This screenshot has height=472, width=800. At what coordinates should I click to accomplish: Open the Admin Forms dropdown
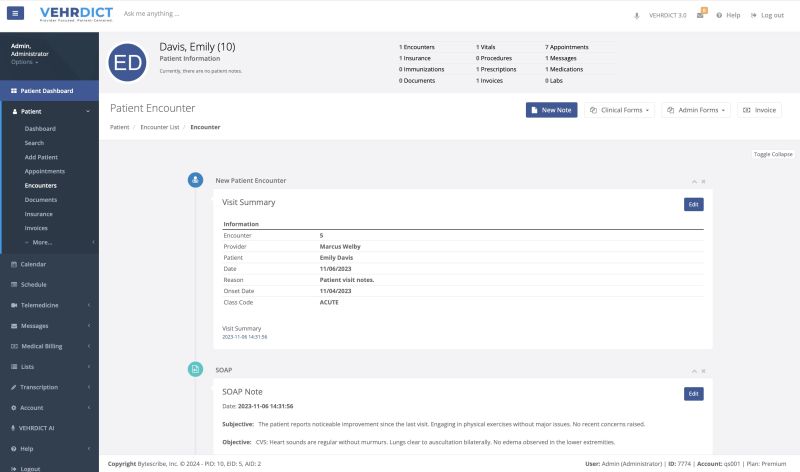click(696, 110)
